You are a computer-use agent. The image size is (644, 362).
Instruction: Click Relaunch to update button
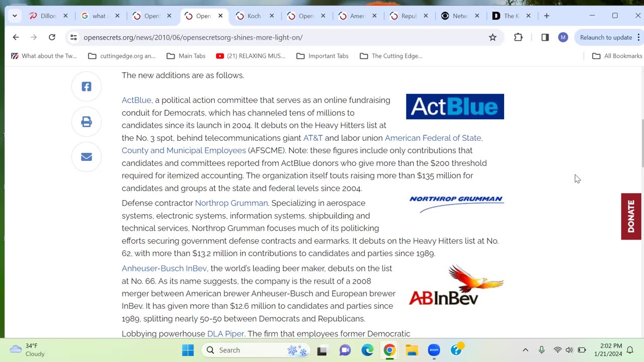click(x=606, y=37)
